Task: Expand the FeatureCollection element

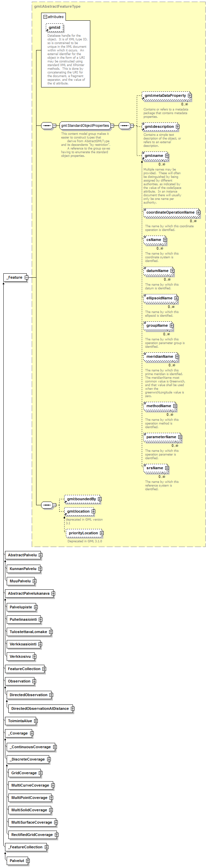Action: coord(44,669)
